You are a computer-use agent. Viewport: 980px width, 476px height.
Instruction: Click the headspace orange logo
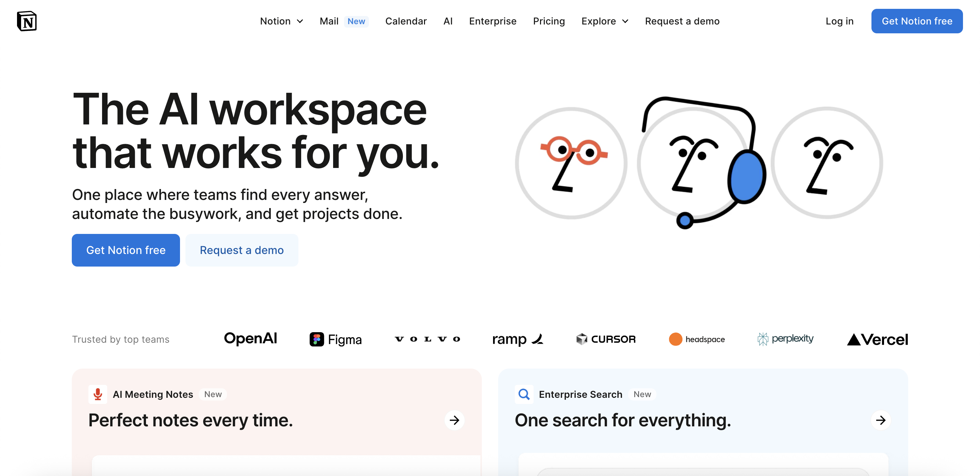coord(675,339)
